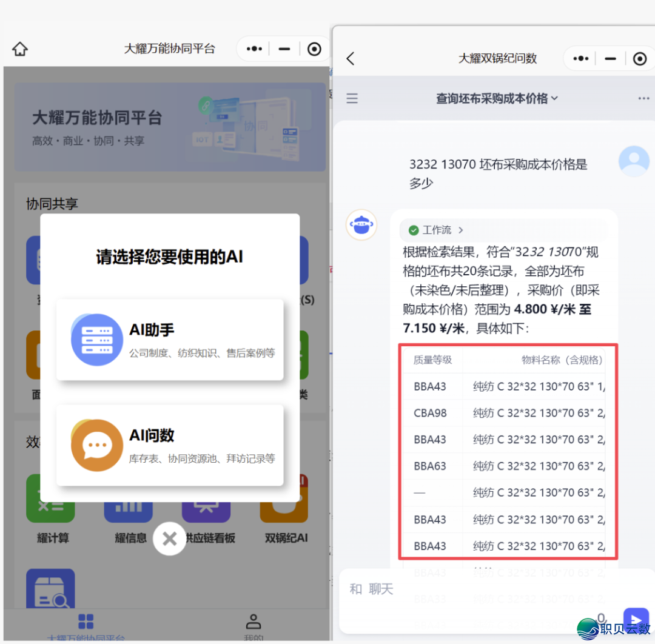Click the home icon in left window
The width and height of the screenshot is (655, 644).
click(19, 49)
